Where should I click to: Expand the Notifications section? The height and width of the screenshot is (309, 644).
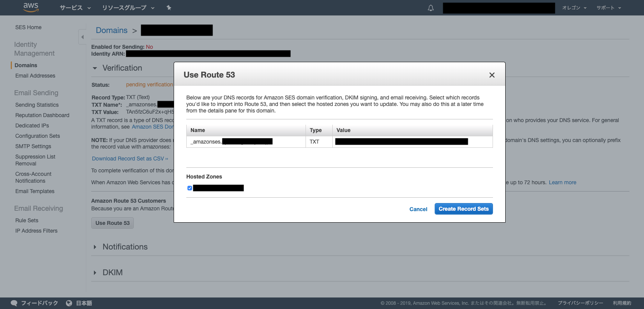pos(95,247)
